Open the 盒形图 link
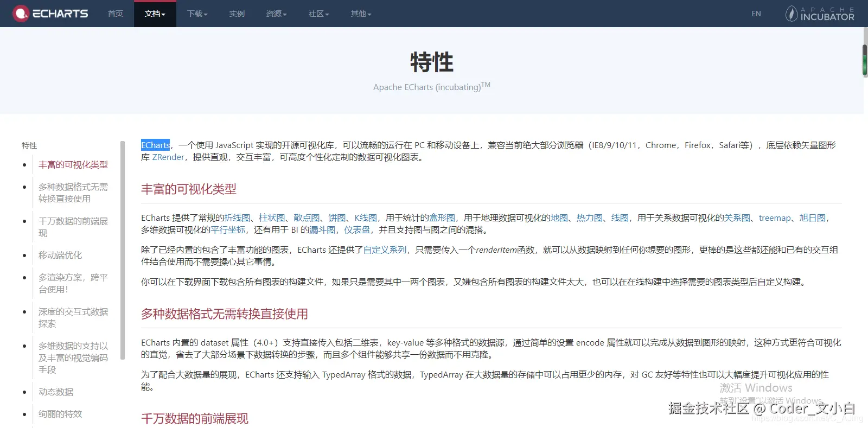868x428 pixels. pos(442,218)
